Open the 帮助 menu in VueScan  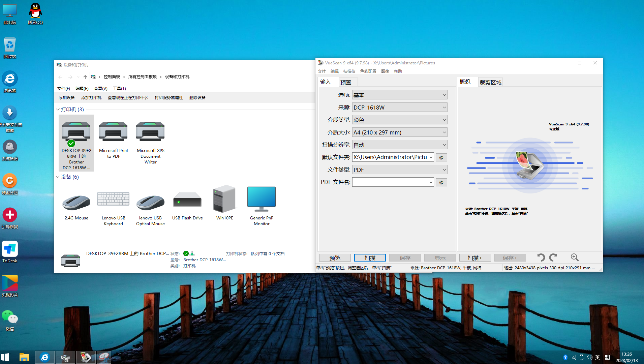tap(398, 71)
